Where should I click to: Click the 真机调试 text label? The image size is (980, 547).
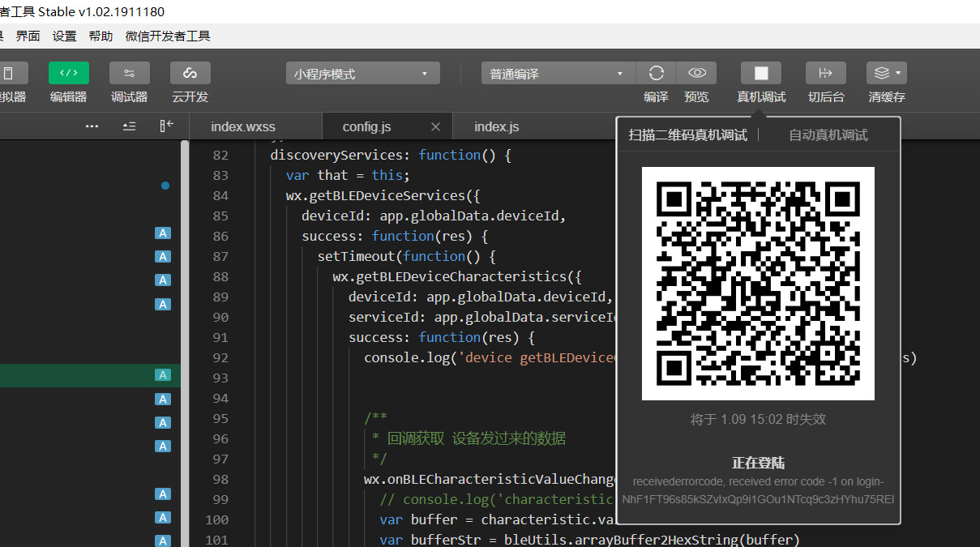pos(761,97)
